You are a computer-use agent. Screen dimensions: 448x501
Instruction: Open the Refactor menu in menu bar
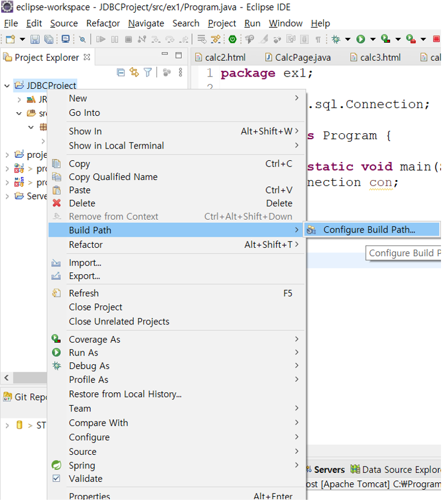tap(103, 23)
